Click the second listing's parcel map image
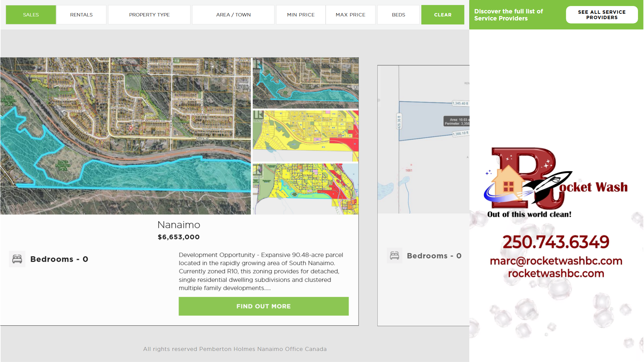The width and height of the screenshot is (644, 362). pyautogui.click(x=423, y=139)
